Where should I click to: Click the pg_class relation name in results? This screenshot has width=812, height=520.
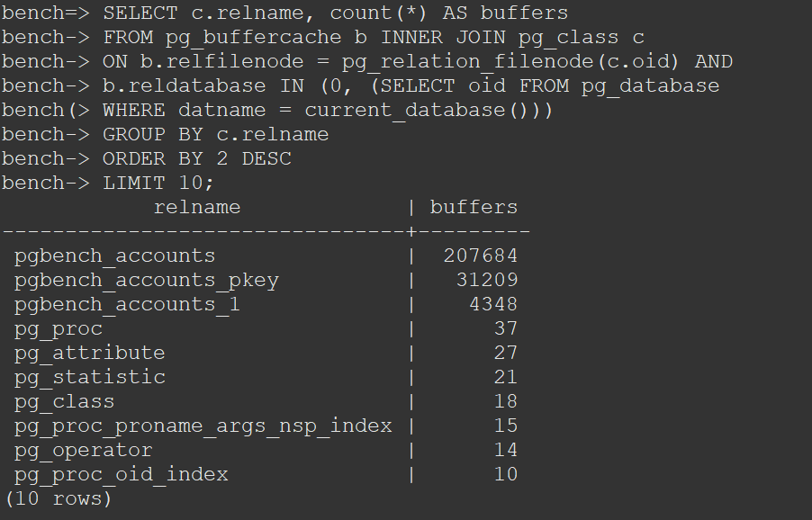click(x=64, y=402)
